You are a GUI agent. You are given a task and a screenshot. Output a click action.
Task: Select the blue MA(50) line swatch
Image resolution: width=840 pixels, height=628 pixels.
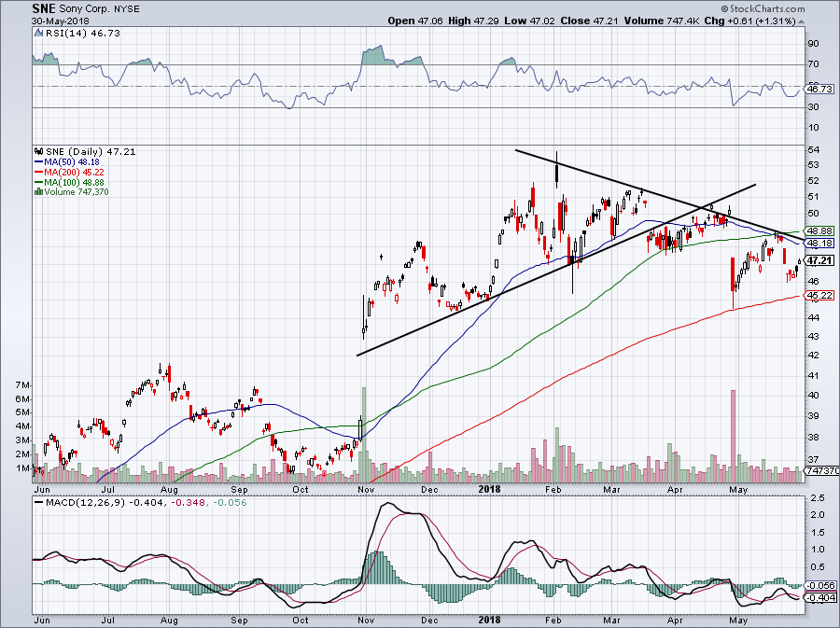click(38, 161)
